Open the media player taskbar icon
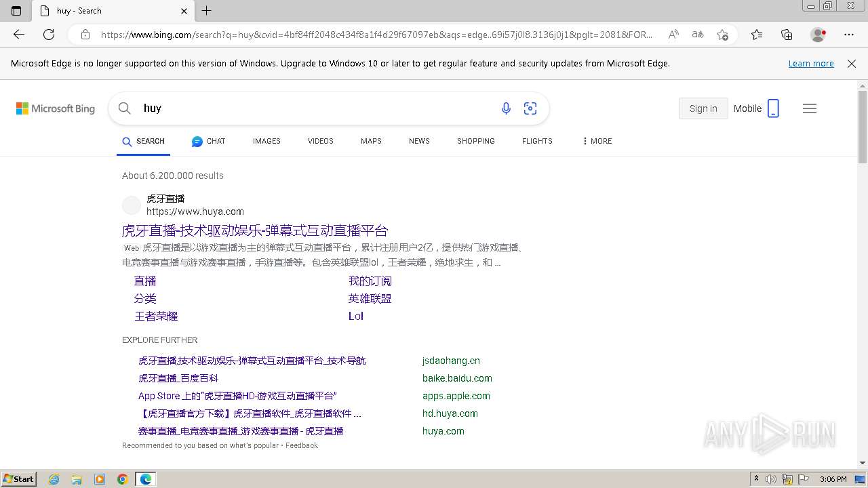Screen dimensions: 868x488 pyautogui.click(x=100, y=479)
